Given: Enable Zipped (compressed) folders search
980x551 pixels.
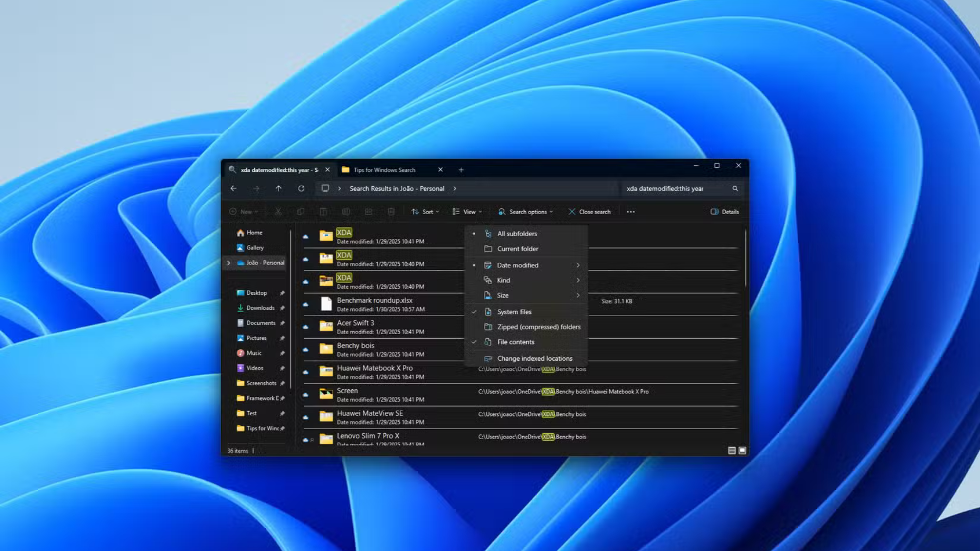Looking at the screenshot, I should click(538, 327).
